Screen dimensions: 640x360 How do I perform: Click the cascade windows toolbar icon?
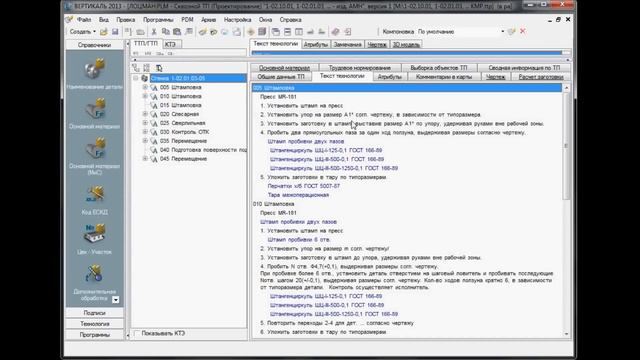coord(276,31)
